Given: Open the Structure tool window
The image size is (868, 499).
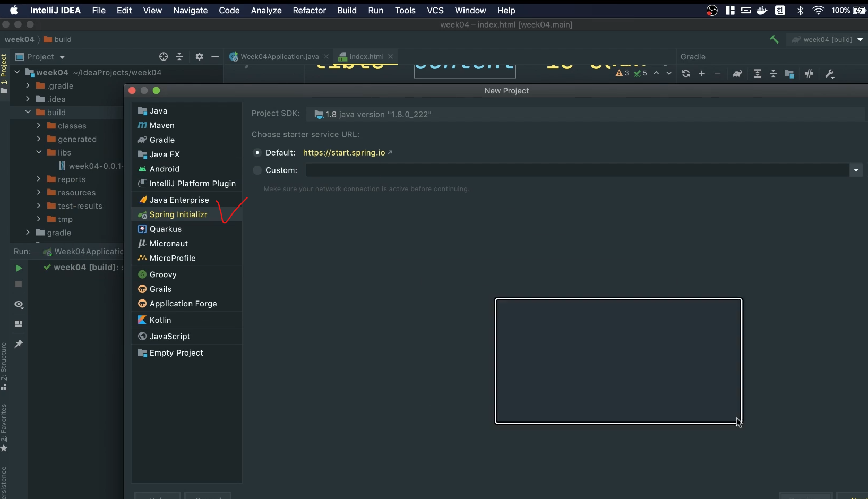Looking at the screenshot, I should 4,366.
